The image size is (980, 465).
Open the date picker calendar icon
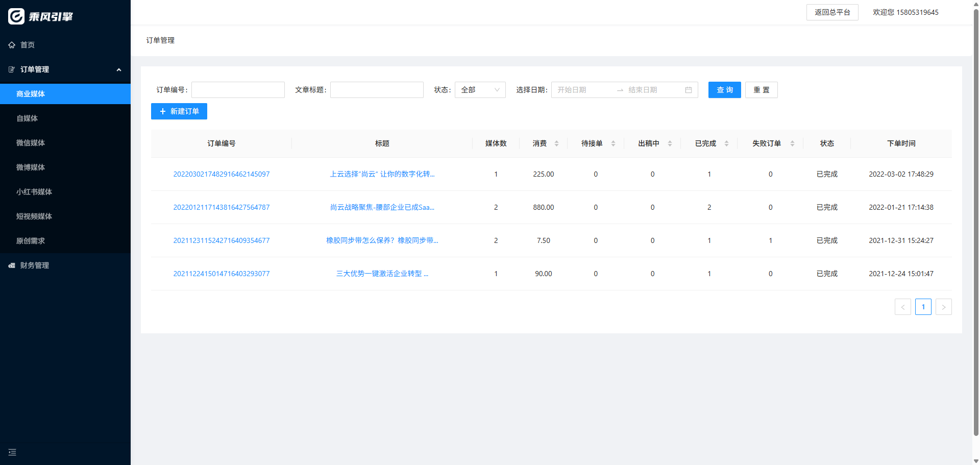point(688,90)
